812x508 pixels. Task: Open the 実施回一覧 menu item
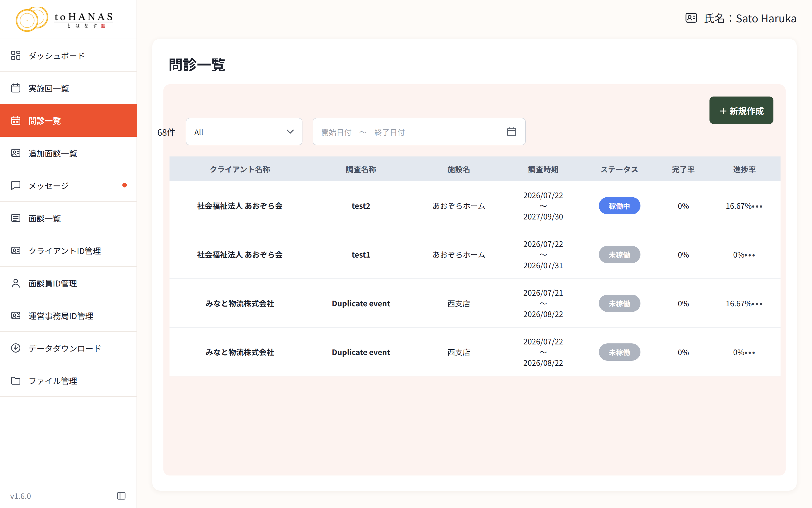click(x=69, y=88)
